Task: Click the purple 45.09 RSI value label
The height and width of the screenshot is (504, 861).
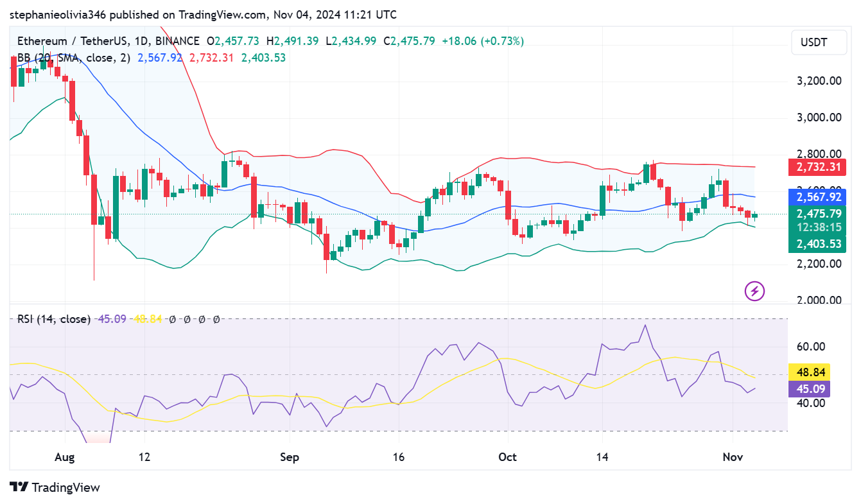Action: [810, 388]
